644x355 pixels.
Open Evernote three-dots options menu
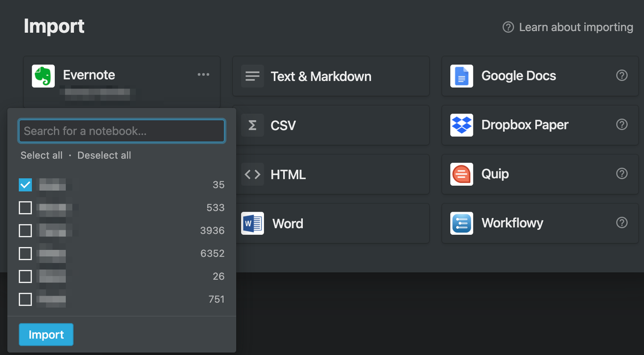(203, 75)
